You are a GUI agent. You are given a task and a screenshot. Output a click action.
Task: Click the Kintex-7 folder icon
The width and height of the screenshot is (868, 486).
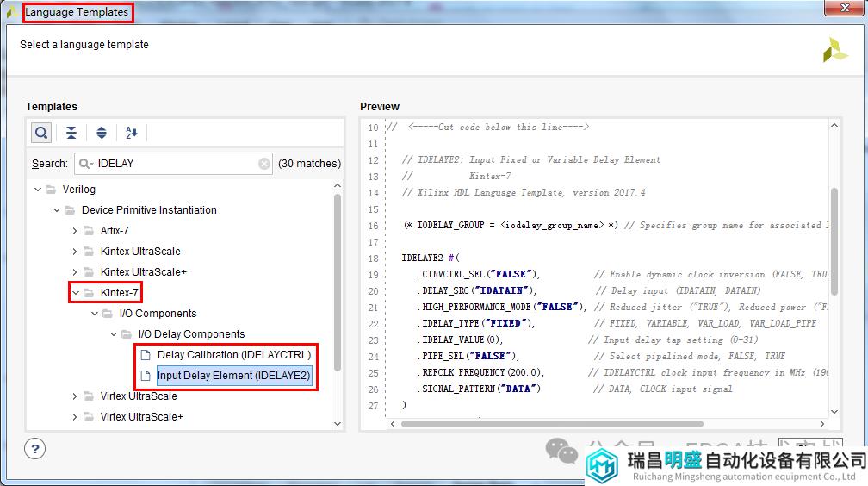pyautogui.click(x=89, y=293)
